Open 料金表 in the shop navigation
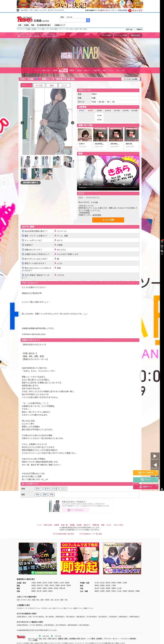The image size is (164, 644). tap(79, 70)
